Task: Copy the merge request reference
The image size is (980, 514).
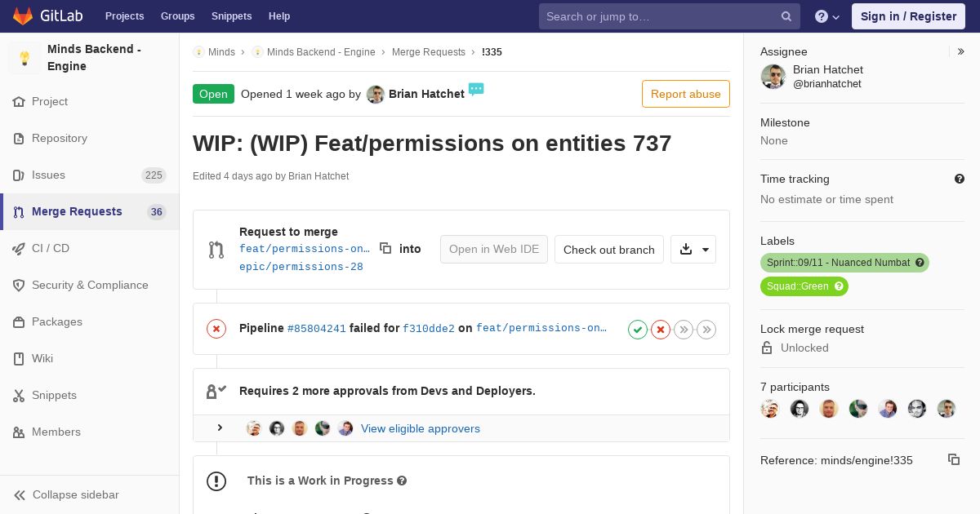Action: 953,460
